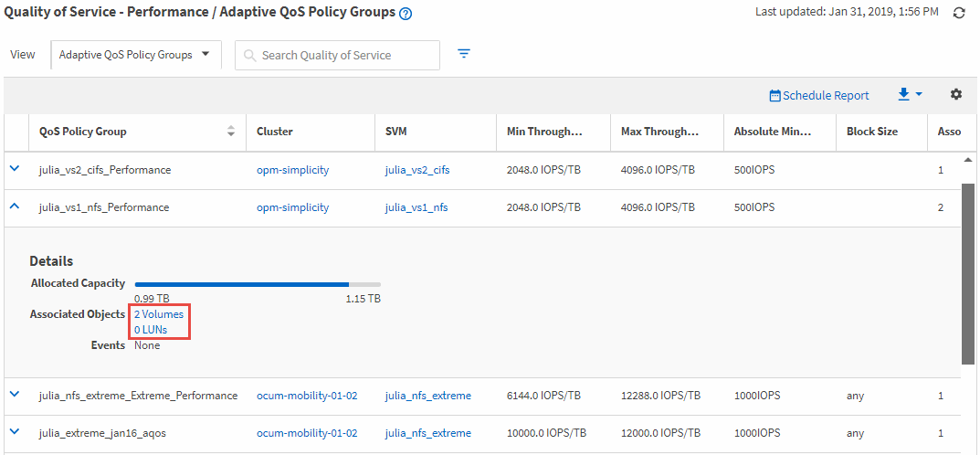This screenshot has height=455, width=980.
Task: Click the search magnifier icon
Action: point(249,56)
